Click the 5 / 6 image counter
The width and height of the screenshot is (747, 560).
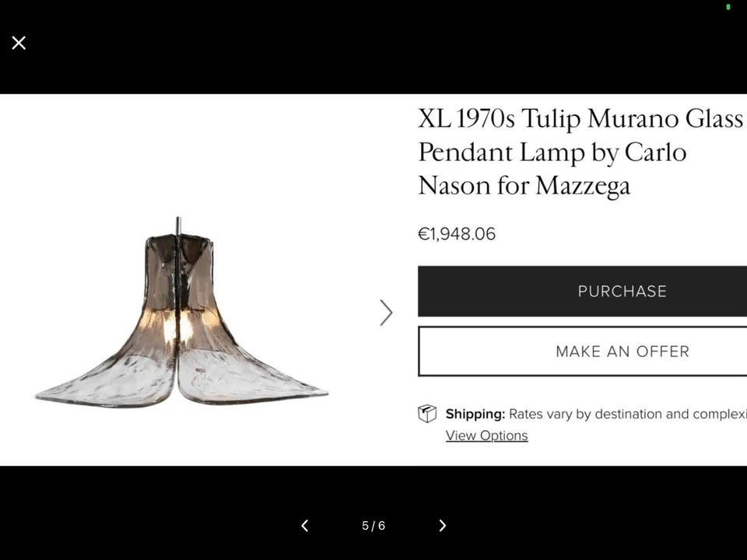[373, 526]
